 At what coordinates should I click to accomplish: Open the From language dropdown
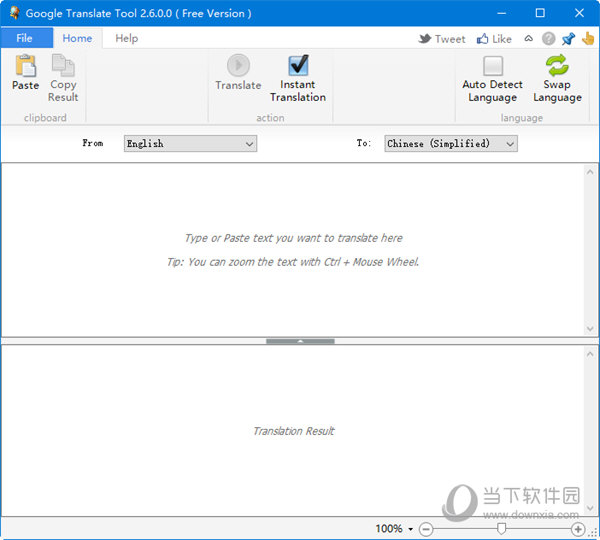point(190,144)
